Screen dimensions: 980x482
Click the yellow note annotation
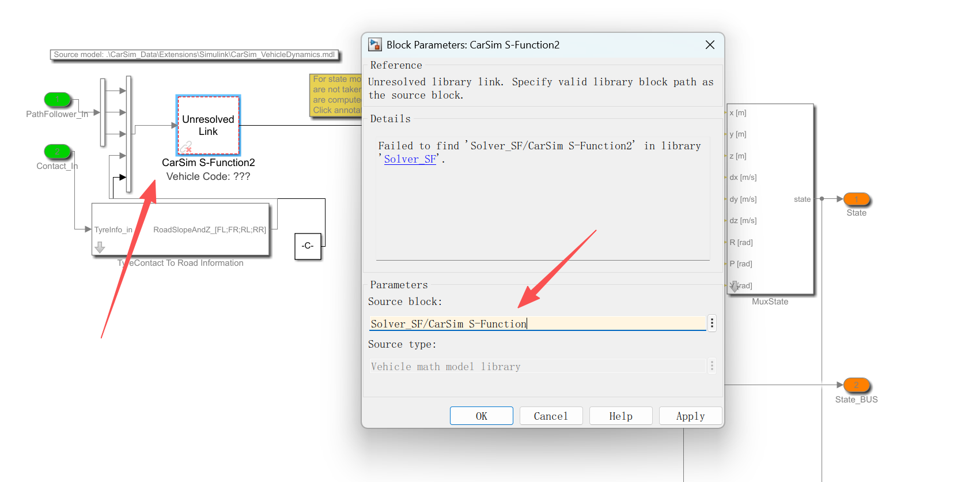coord(336,95)
